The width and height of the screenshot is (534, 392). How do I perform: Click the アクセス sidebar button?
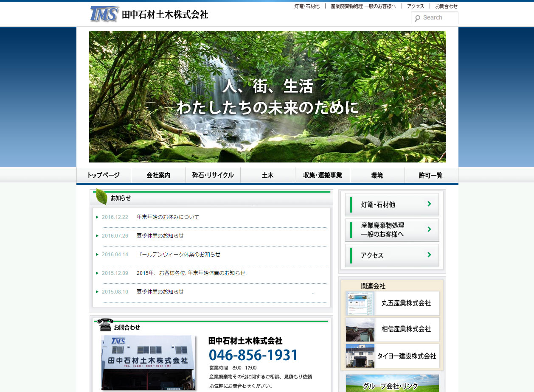coord(392,255)
